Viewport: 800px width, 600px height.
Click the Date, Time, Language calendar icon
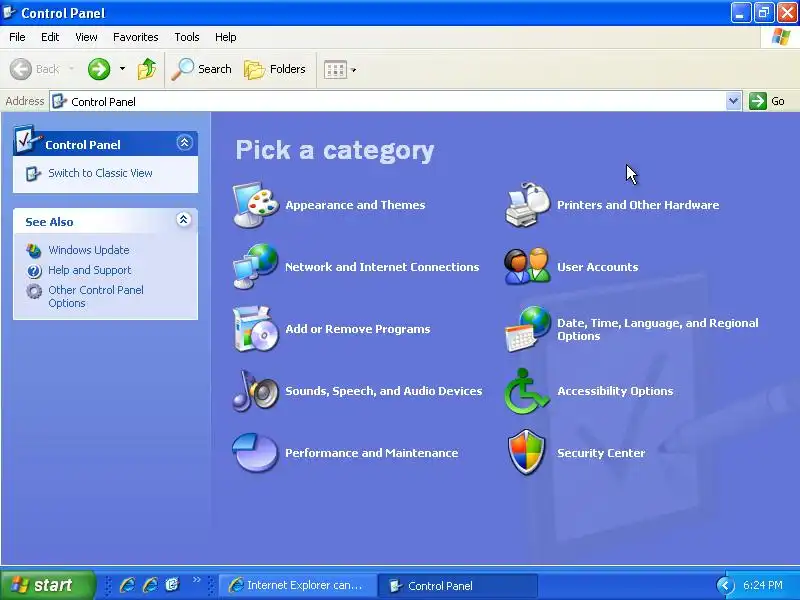(x=528, y=329)
